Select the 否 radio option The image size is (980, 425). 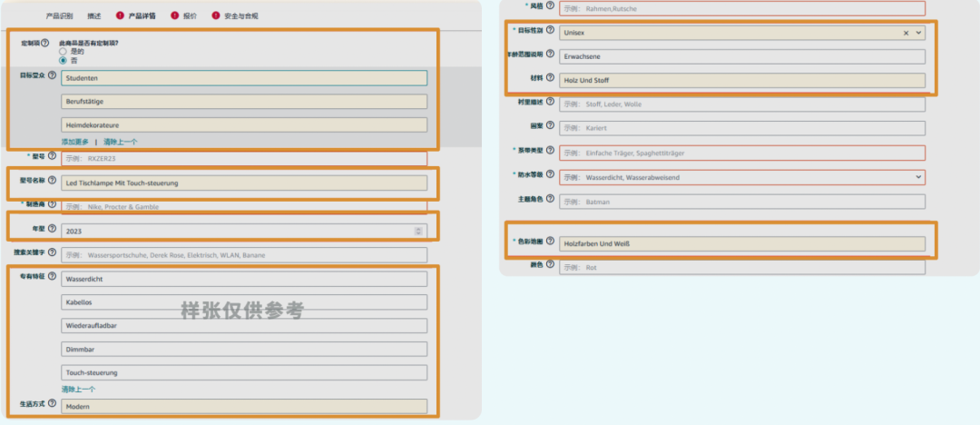tap(63, 61)
